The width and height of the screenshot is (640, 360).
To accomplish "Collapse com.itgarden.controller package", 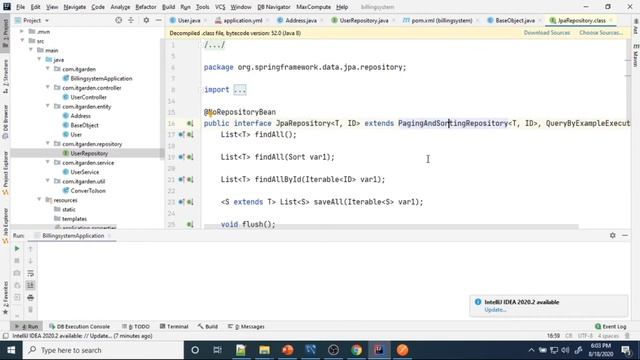I will point(48,88).
